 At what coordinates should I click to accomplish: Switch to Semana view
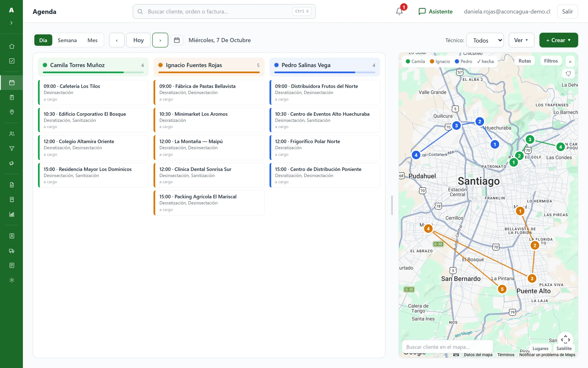pyautogui.click(x=67, y=40)
